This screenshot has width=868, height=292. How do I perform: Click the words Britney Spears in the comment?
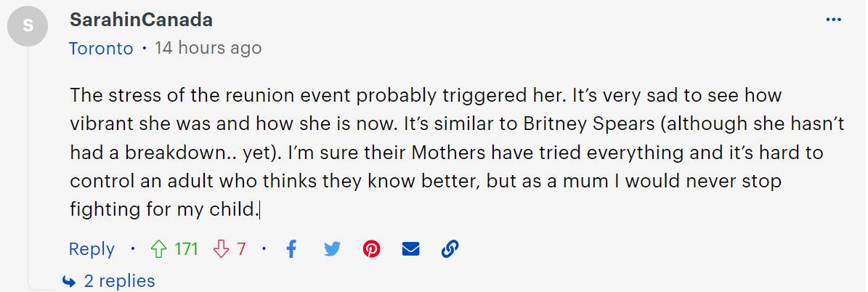587,123
